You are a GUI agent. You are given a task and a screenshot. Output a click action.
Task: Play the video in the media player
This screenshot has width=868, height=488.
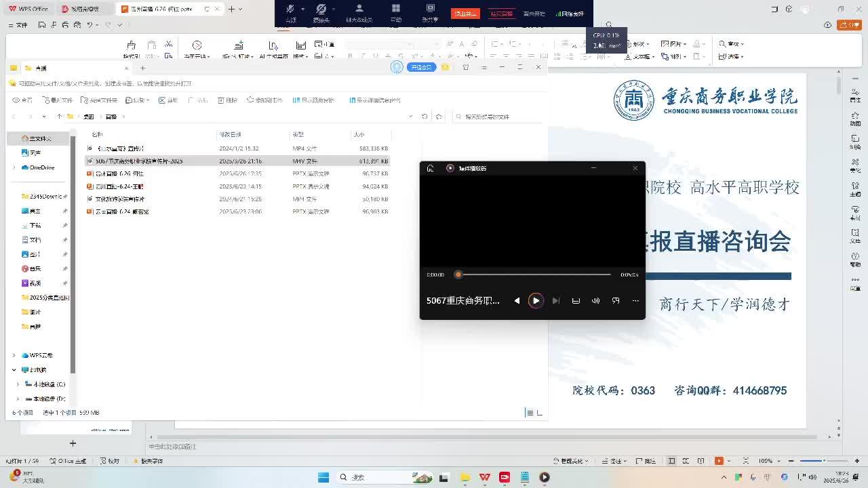click(x=536, y=300)
